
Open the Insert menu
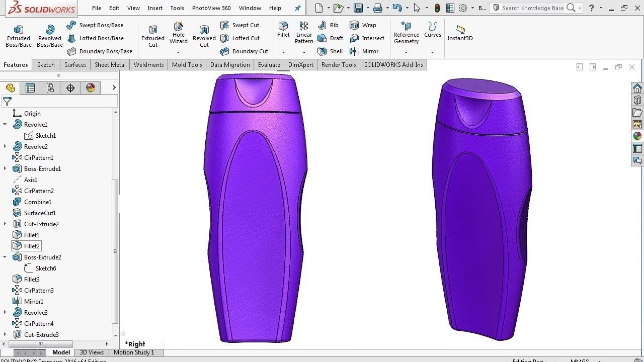click(x=155, y=8)
